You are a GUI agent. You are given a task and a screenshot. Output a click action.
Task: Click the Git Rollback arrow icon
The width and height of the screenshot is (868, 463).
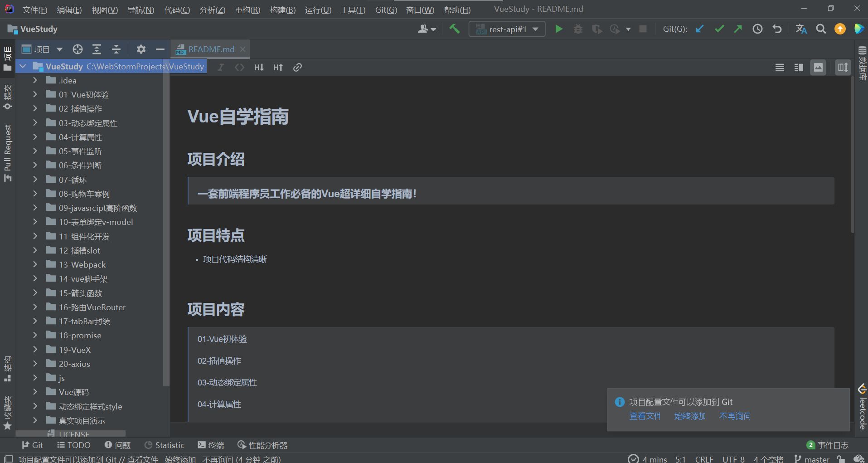pos(777,29)
